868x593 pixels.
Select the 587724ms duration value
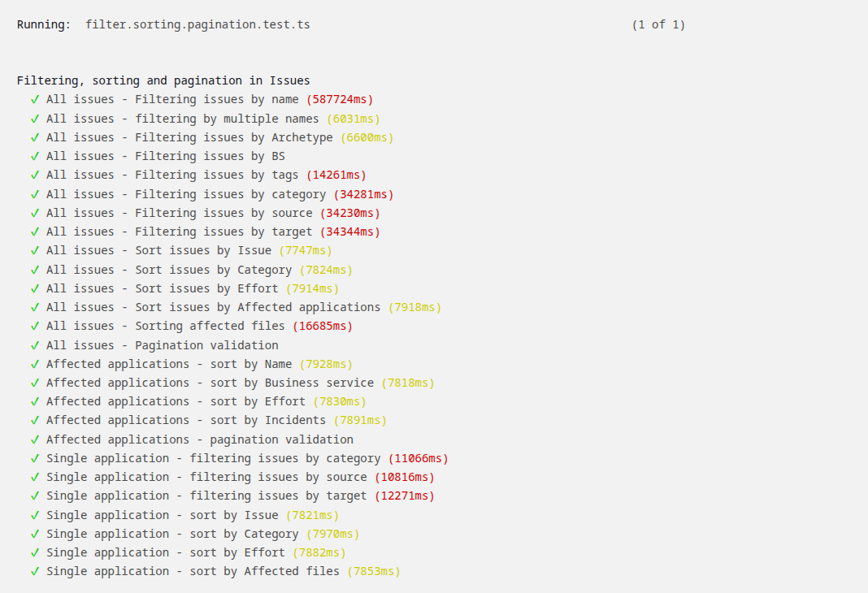[340, 100]
